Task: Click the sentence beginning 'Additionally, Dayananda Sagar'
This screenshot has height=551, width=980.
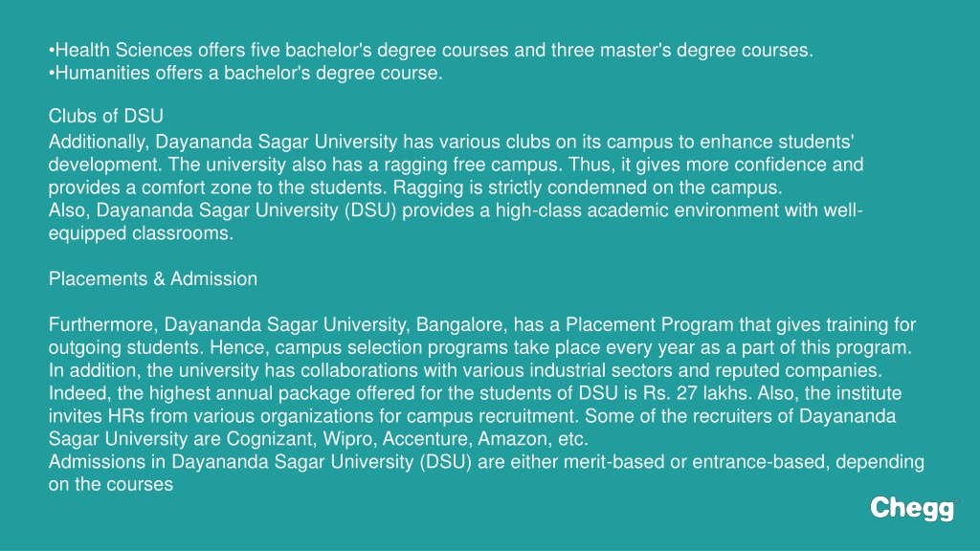Action: 452,153
